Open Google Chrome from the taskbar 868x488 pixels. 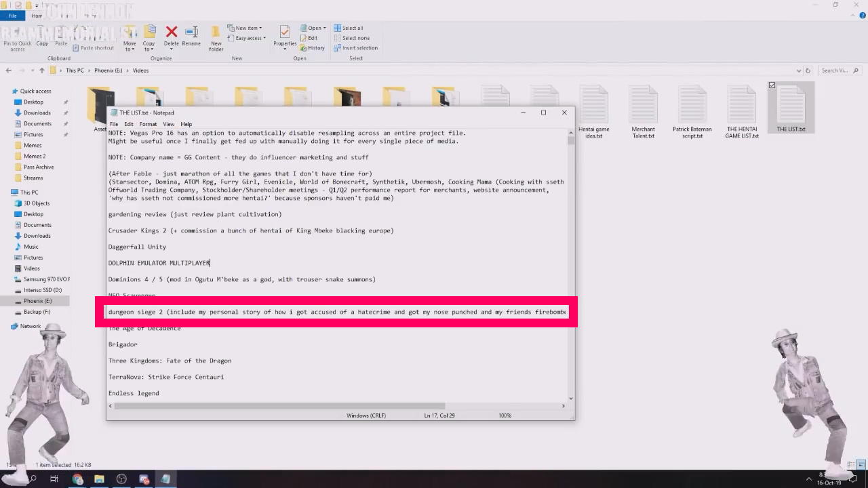pyautogui.click(x=77, y=479)
